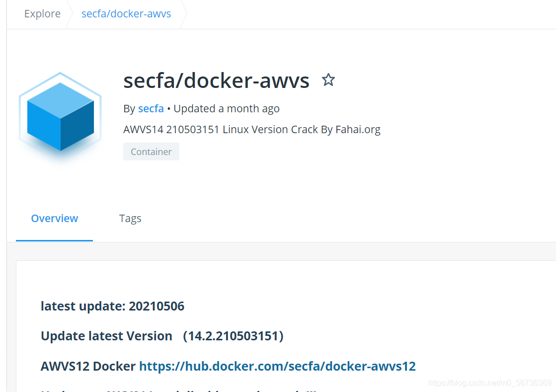Click the 'latest update: 20210506' line
556x392 pixels.
[113, 306]
